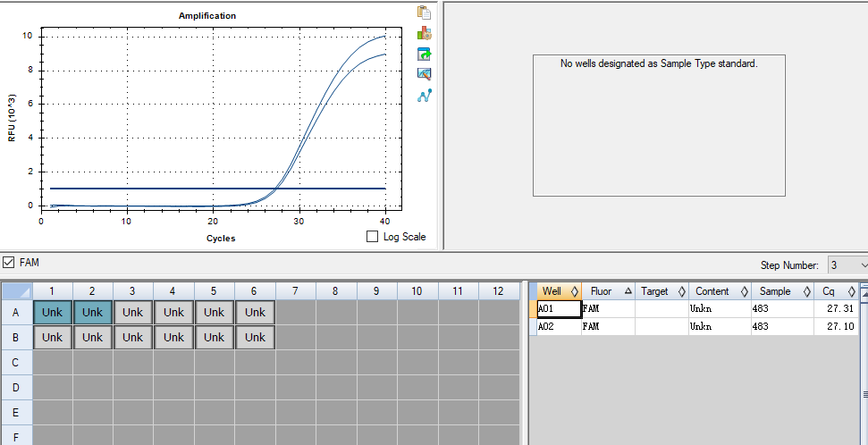Screen dimensions: 868x445
Task: Select well B4 in the plate grid
Action: click(173, 337)
